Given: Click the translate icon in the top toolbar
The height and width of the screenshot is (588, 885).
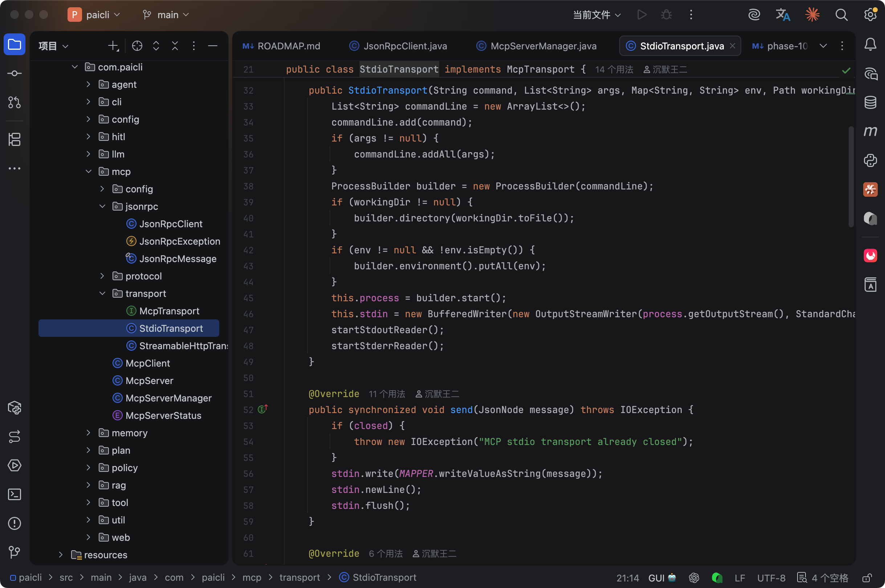Looking at the screenshot, I should coord(783,15).
